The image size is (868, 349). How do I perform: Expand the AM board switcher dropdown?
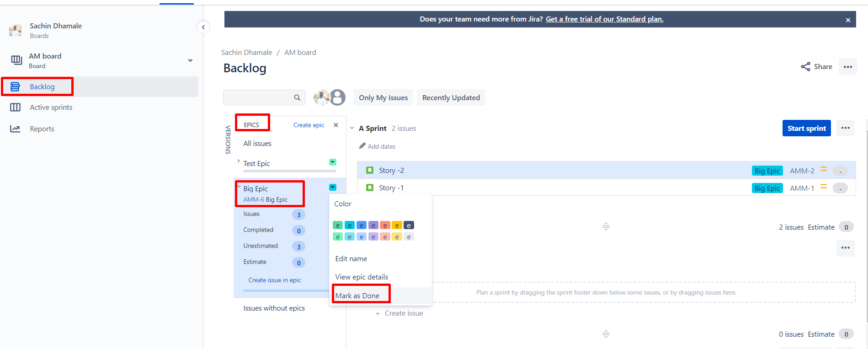(190, 60)
